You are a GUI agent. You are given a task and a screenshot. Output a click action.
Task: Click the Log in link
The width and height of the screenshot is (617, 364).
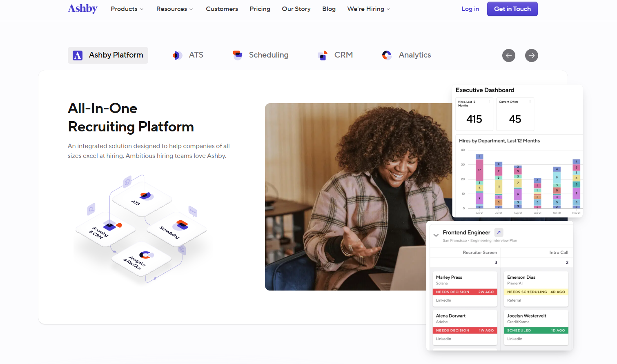coord(470,9)
